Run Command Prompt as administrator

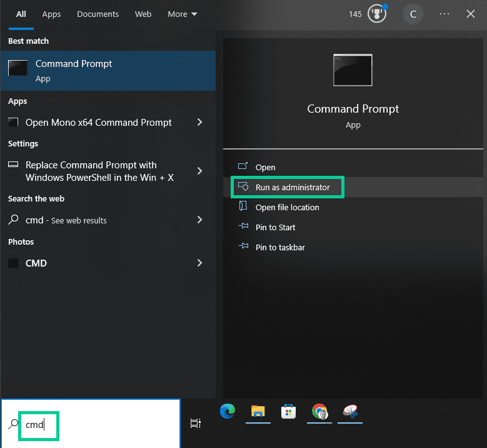292,187
